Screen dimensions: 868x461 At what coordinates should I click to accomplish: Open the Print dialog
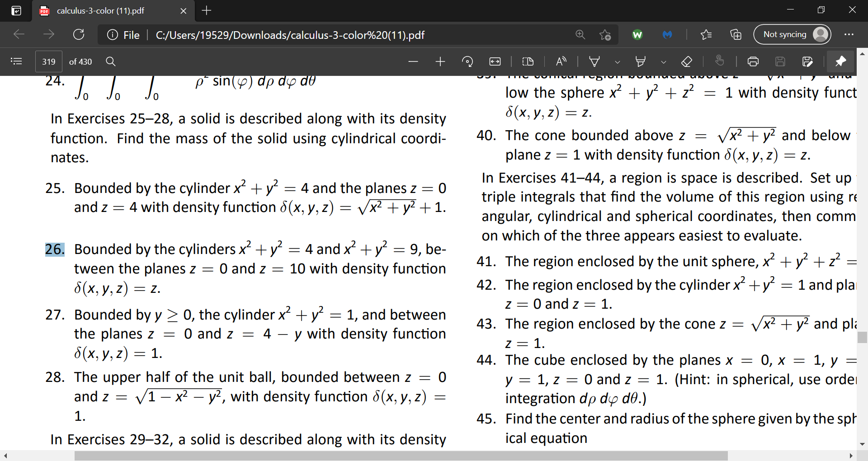(x=752, y=61)
